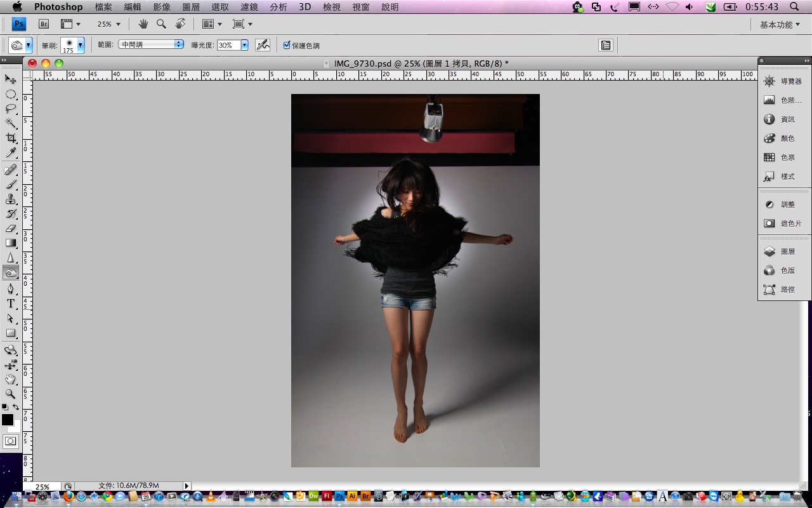Click the status bar 25% zoom field
The image size is (812, 508).
click(43, 486)
